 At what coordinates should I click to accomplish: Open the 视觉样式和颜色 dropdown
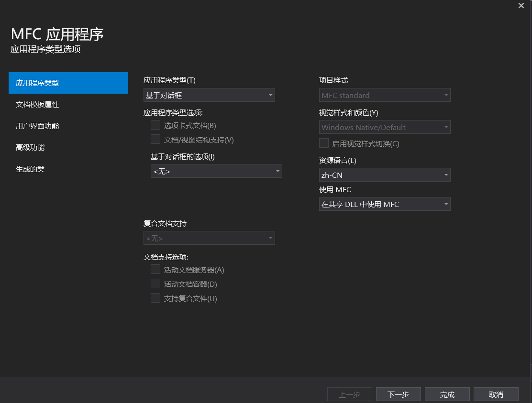pos(385,127)
